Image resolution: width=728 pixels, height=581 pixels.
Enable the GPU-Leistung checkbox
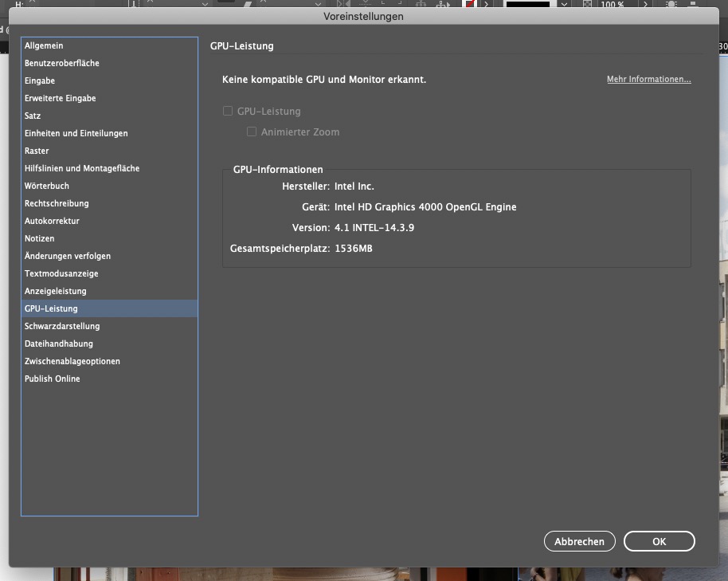tap(228, 111)
